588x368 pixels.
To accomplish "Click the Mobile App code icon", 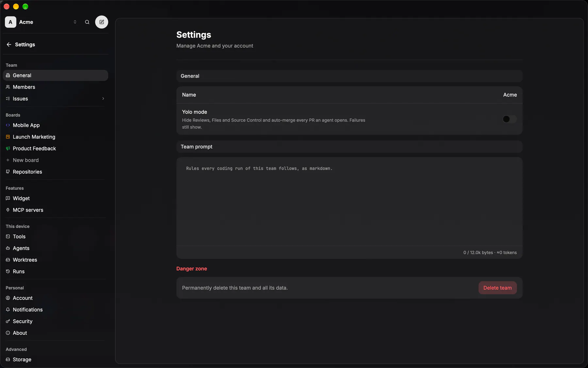I will coord(8,125).
